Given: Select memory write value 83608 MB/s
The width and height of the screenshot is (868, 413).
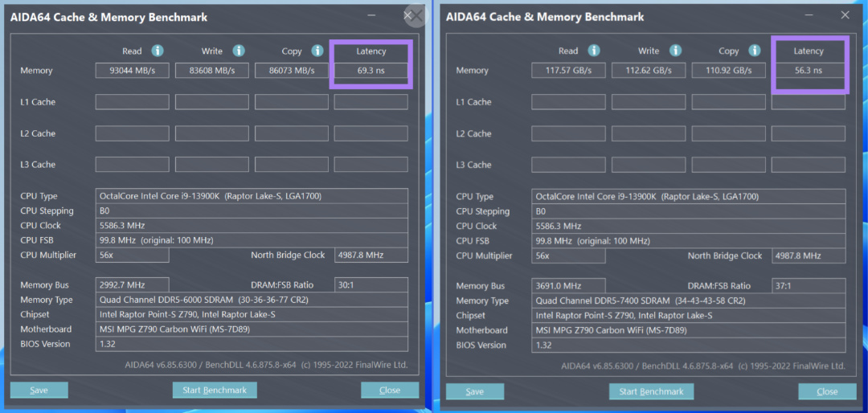Looking at the screenshot, I should point(212,71).
